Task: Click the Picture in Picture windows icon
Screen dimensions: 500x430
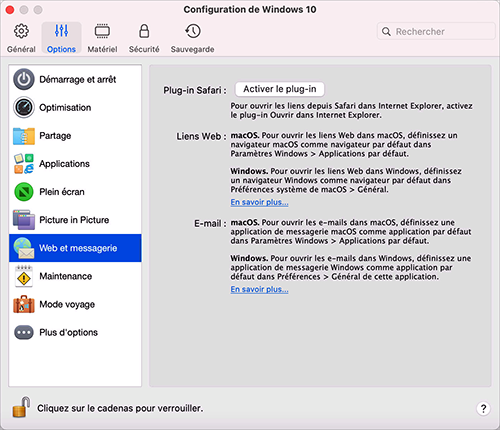Action: (24, 220)
